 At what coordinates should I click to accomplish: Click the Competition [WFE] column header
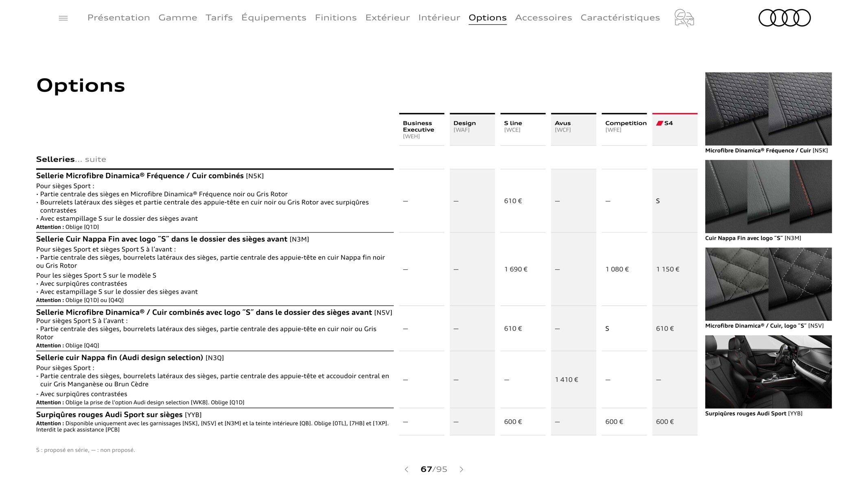[624, 129]
